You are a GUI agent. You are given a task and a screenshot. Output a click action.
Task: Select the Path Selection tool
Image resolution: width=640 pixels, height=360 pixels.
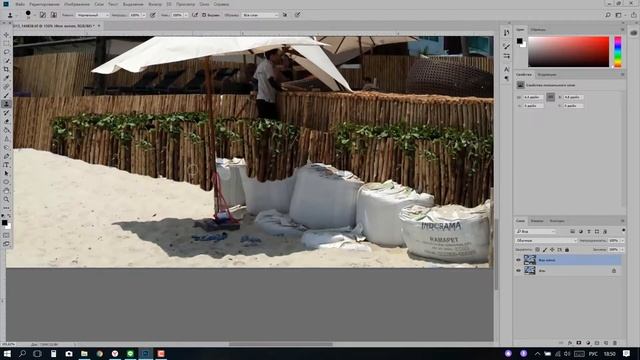[6, 173]
